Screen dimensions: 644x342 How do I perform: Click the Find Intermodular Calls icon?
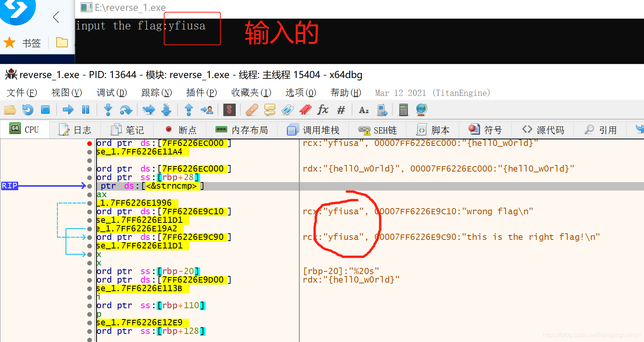point(382,110)
